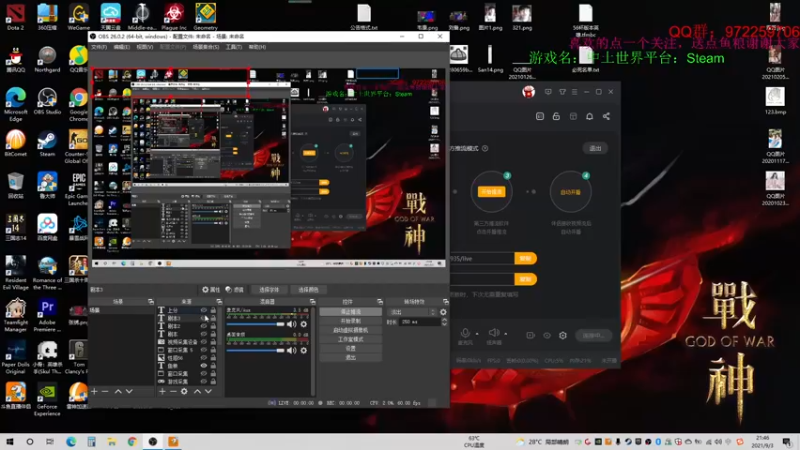Toggle lock on 自单 source

tap(213, 366)
